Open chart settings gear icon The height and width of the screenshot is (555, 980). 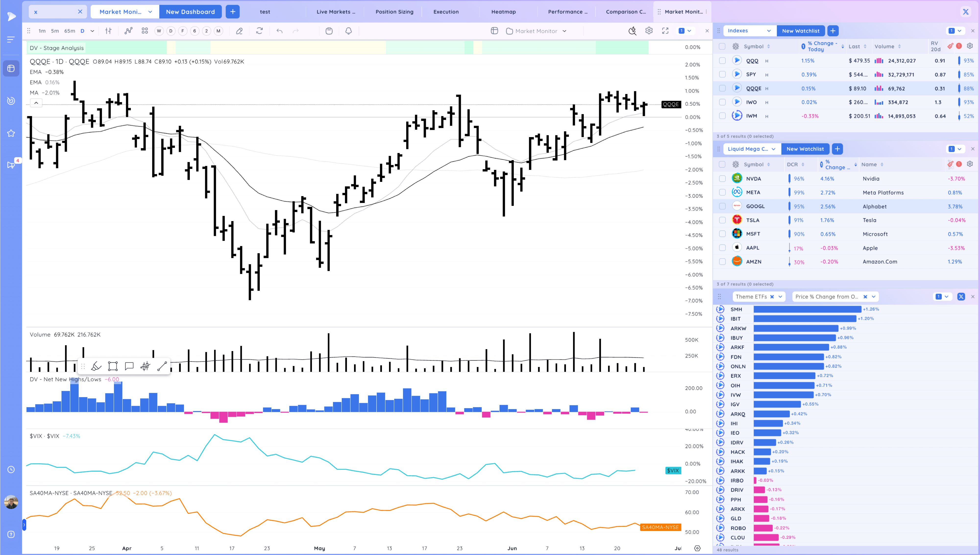click(x=649, y=31)
